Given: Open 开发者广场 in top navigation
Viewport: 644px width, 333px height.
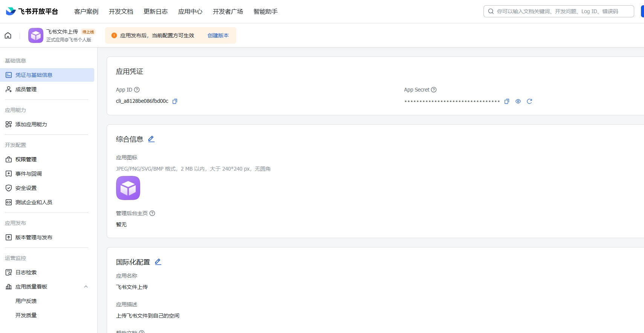Looking at the screenshot, I should tap(228, 12).
